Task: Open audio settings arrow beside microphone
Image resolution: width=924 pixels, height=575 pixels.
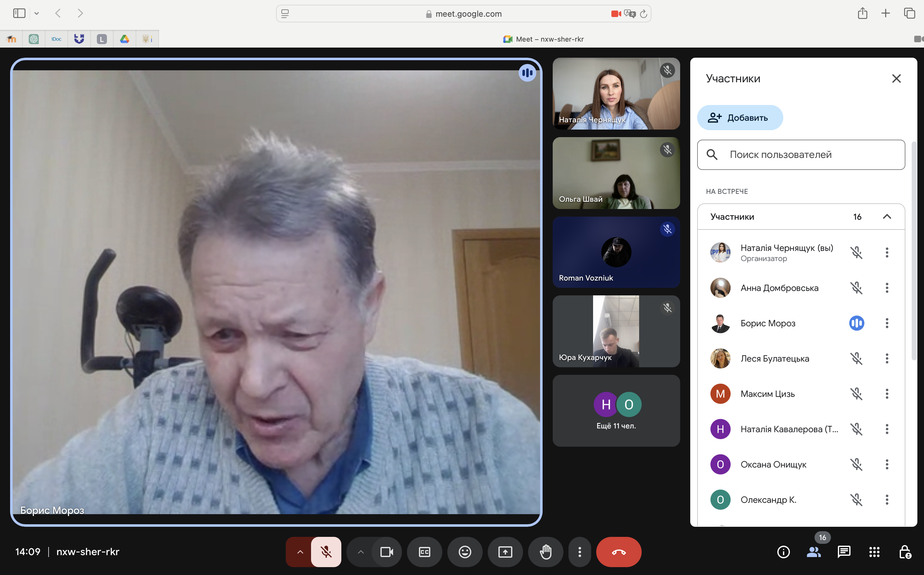Action: pos(300,552)
